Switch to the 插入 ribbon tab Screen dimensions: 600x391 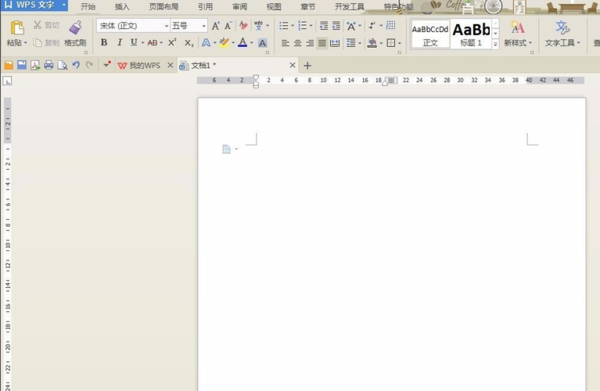122,7
